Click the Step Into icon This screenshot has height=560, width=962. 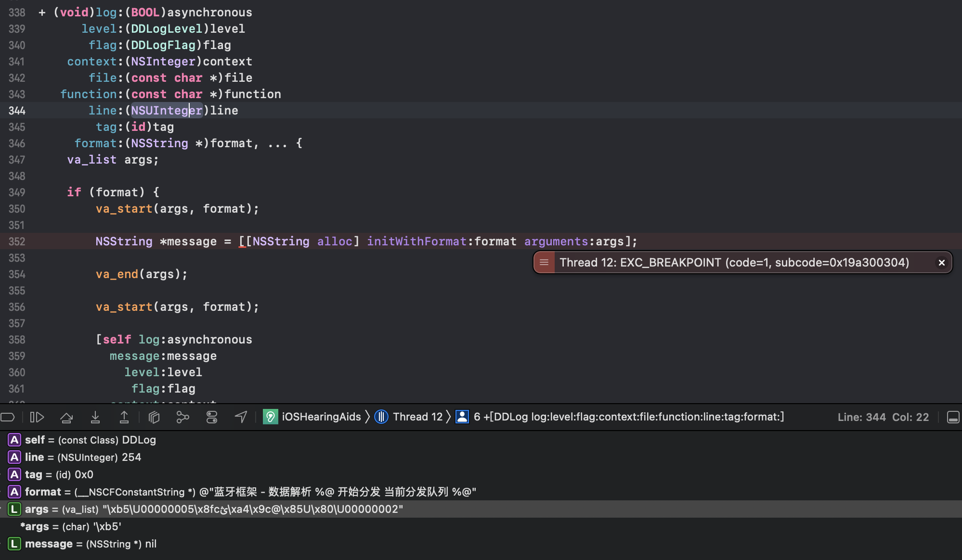pos(95,417)
